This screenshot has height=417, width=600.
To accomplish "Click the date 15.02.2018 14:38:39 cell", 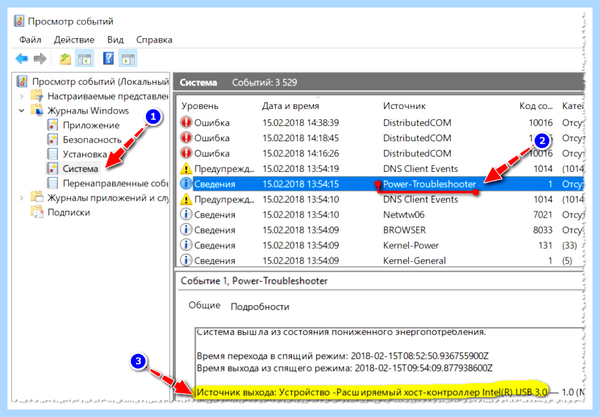I will (x=301, y=123).
